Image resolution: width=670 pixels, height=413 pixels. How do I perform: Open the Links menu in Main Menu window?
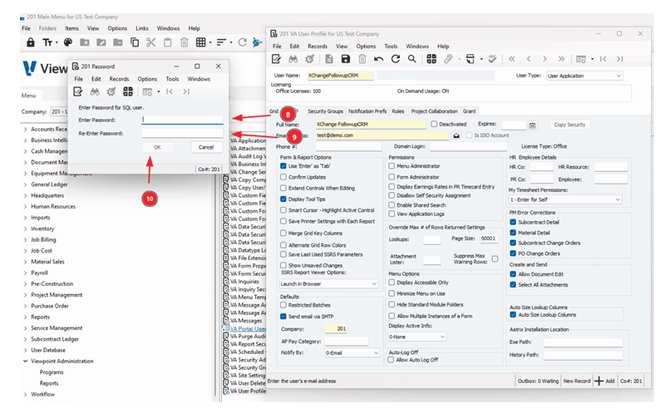142,28
